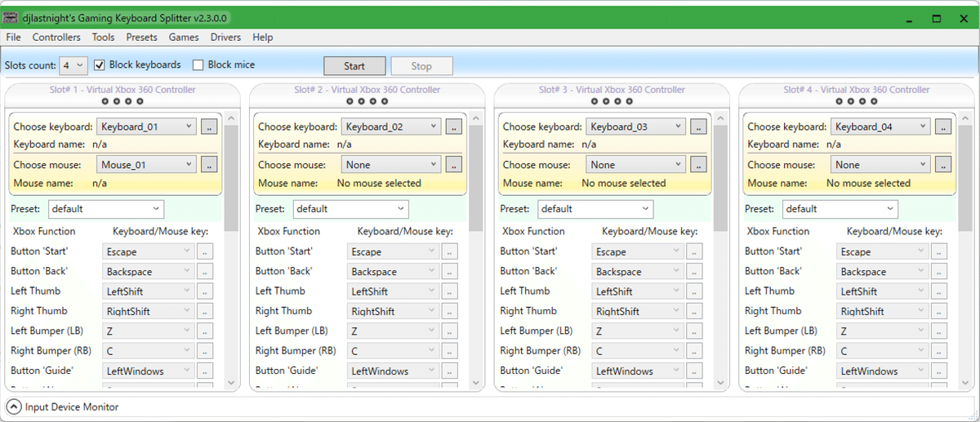Open Slot 2 Choose keyboard dropdown
Viewport: 980px width, 422px height.
[391, 127]
